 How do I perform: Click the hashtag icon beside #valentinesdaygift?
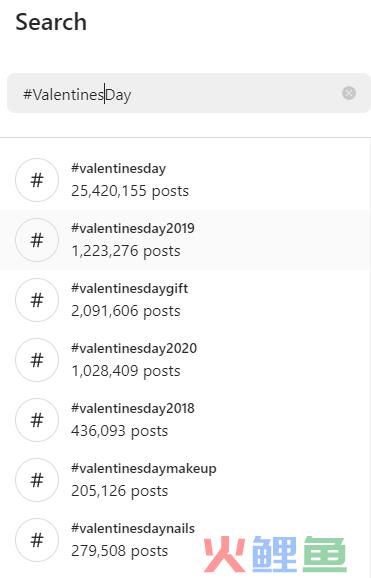(x=37, y=300)
